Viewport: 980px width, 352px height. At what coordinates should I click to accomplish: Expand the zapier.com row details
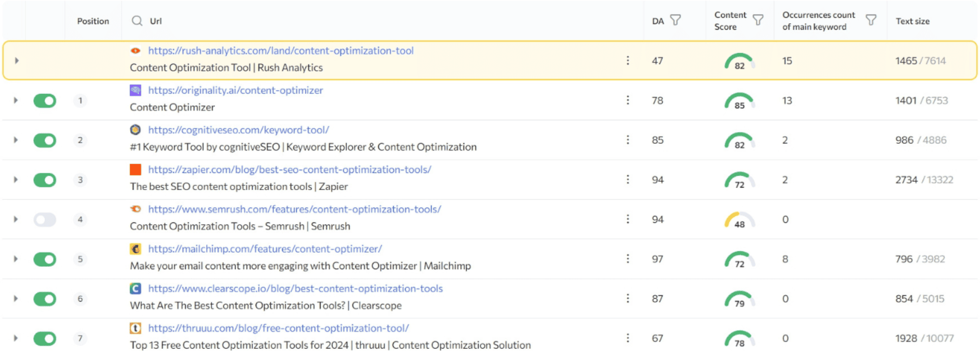[16, 179]
